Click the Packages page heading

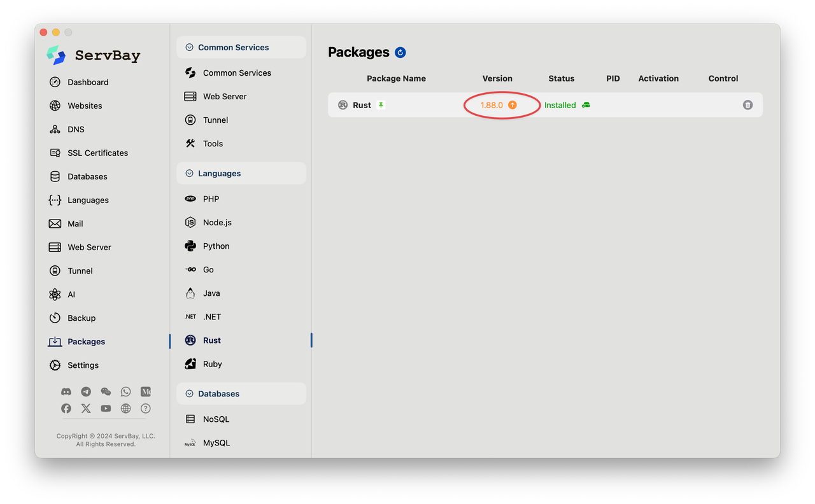[358, 52]
